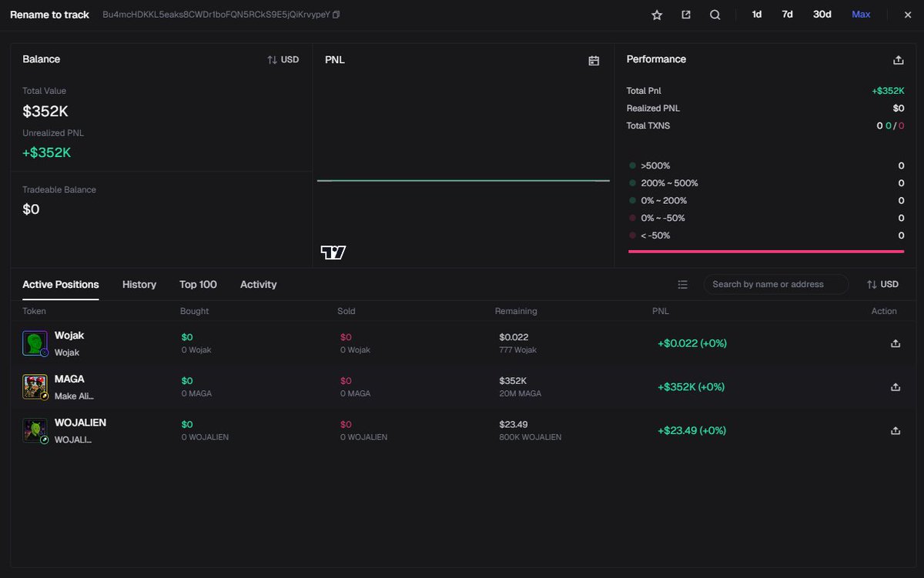924x578 pixels.
Task: Click the 0% ~ 200% performance bucket row
Action: [766, 200]
